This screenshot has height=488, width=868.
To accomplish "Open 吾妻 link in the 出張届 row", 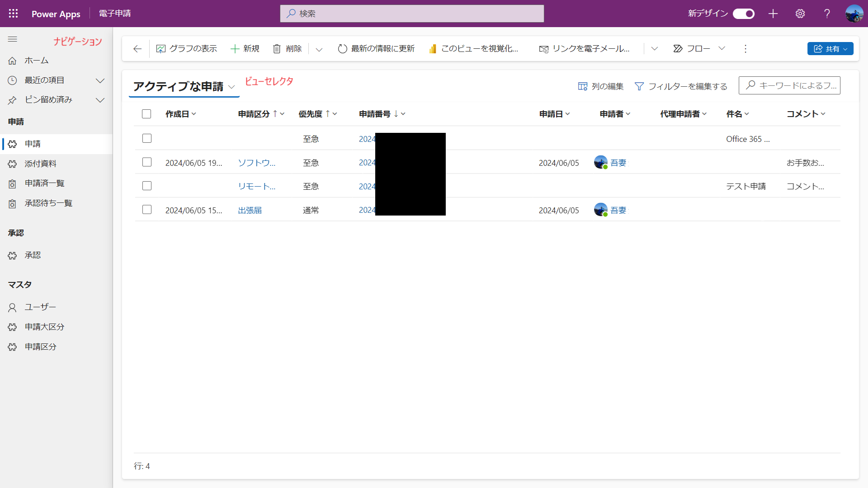I will [x=618, y=210].
